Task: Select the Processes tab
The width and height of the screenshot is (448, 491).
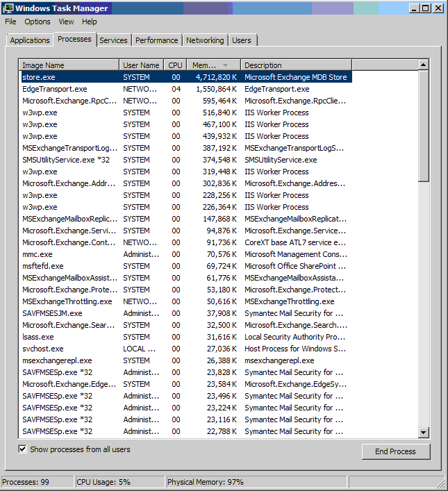Action: pyautogui.click(x=74, y=39)
